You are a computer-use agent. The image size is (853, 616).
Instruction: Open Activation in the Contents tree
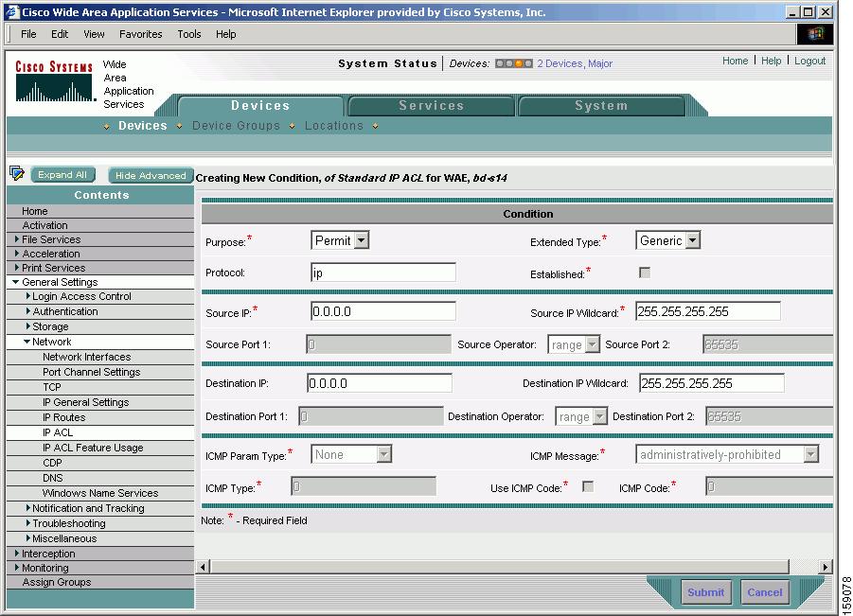[x=44, y=225]
